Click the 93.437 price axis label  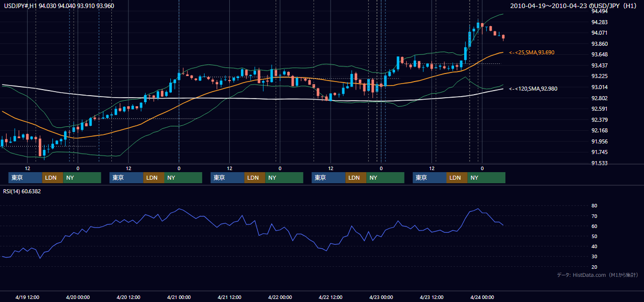pos(599,66)
